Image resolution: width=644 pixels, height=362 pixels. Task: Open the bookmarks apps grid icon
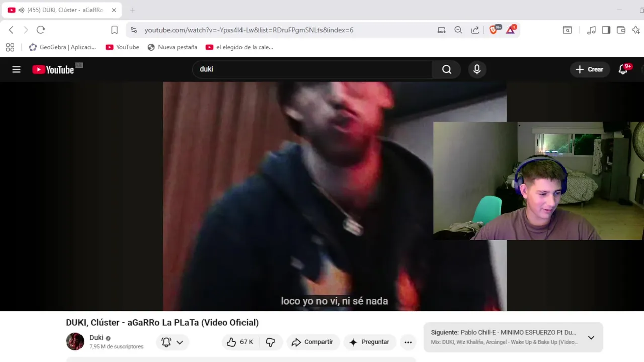coord(10,47)
